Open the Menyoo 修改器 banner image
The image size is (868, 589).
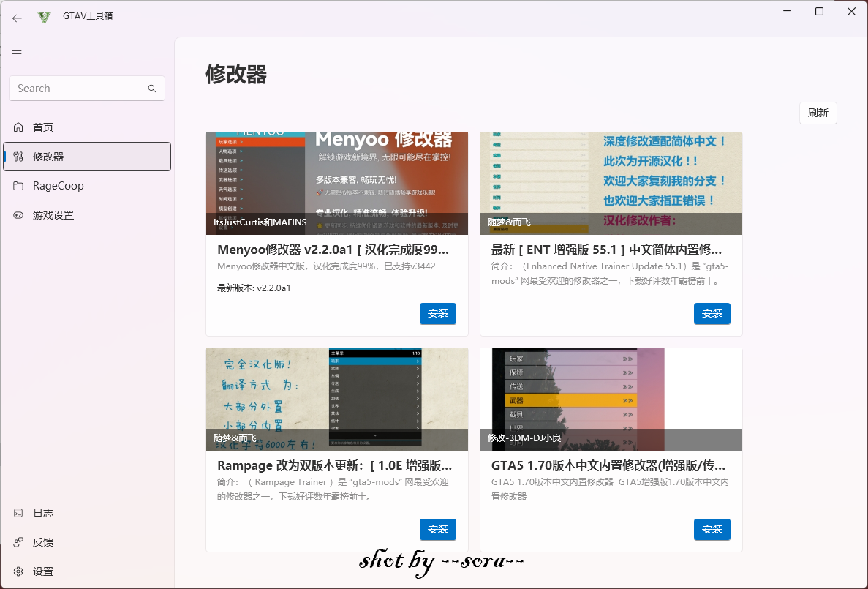point(337,184)
